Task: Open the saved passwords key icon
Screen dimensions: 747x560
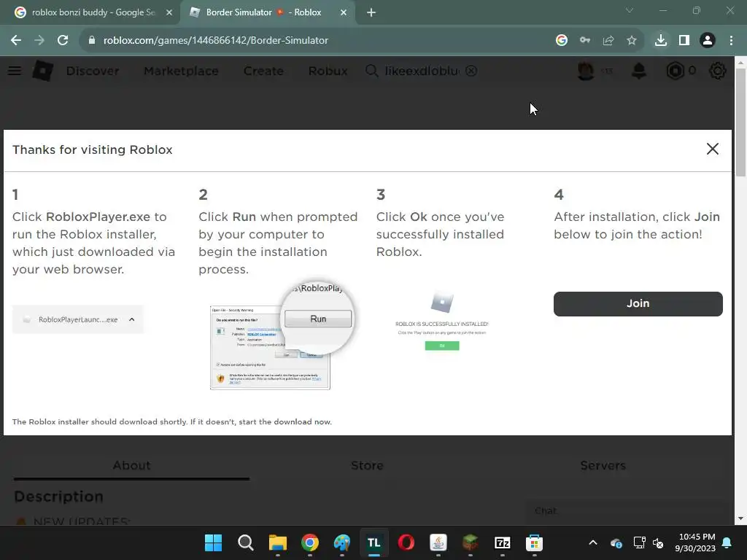Action: tap(585, 41)
